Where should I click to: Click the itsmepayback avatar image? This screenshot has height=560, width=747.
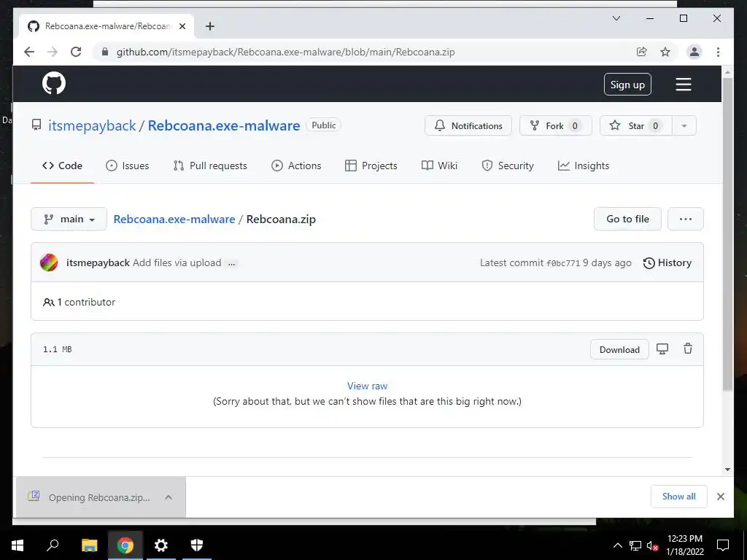tap(49, 262)
